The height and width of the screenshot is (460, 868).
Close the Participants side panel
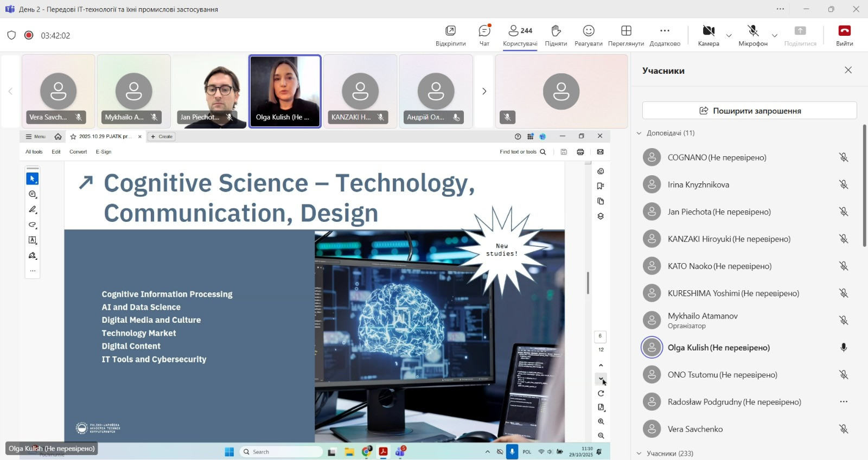tap(848, 70)
